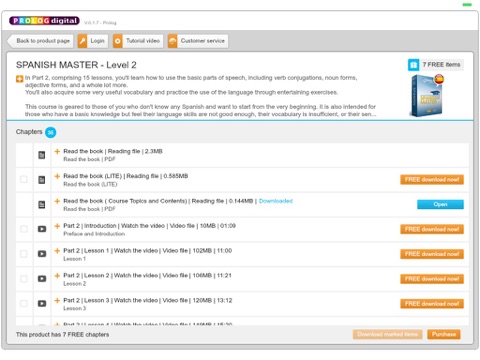Click the document icon for Read the book (LITE)
Image resolution: width=480 pixels, height=360 pixels.
[x=42, y=180]
